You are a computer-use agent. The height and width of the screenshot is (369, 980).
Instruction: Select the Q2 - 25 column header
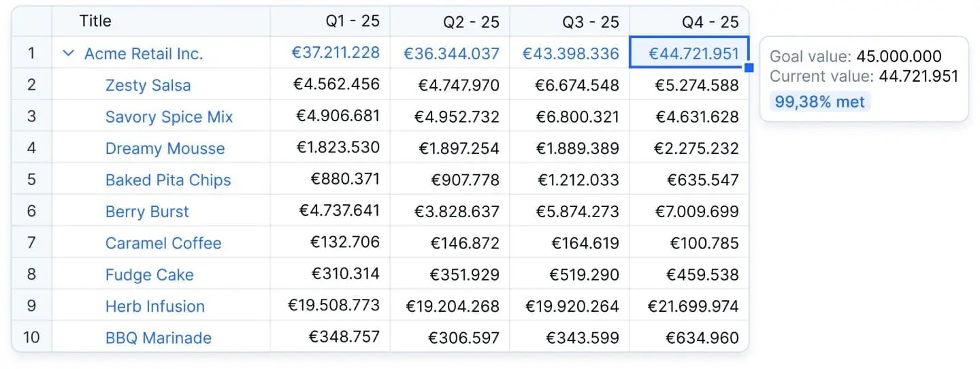[471, 22]
